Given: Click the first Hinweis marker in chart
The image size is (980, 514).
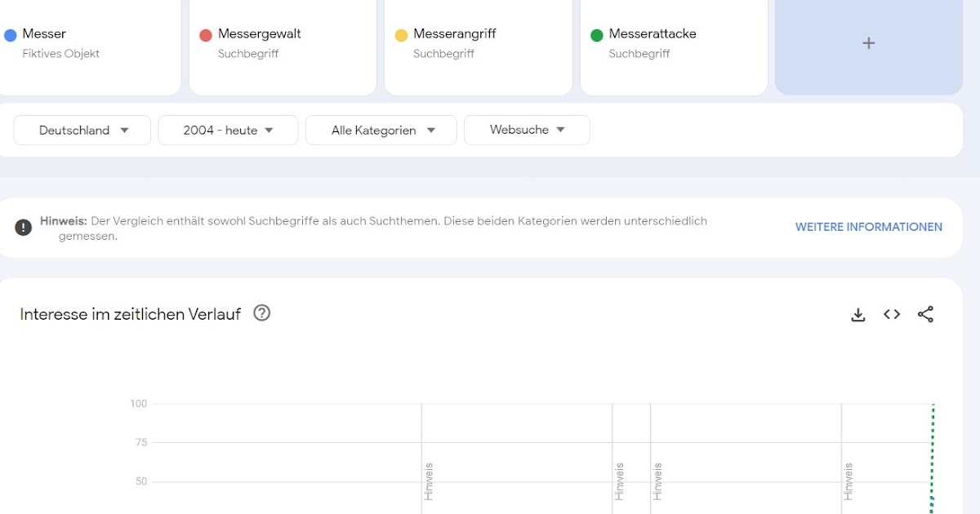Looking at the screenshot, I should (x=429, y=481).
